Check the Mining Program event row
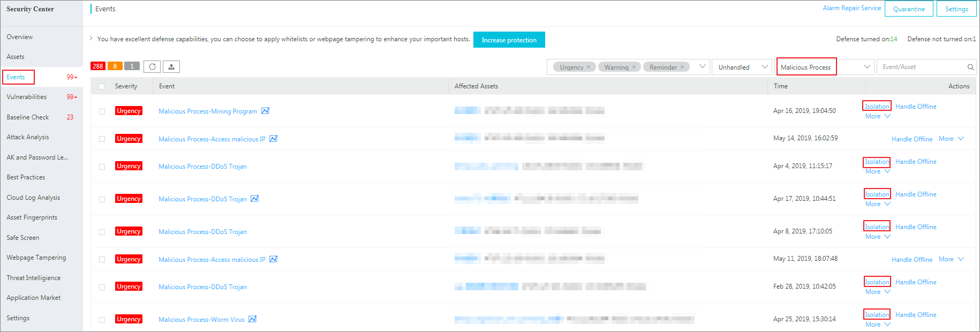 point(102,111)
